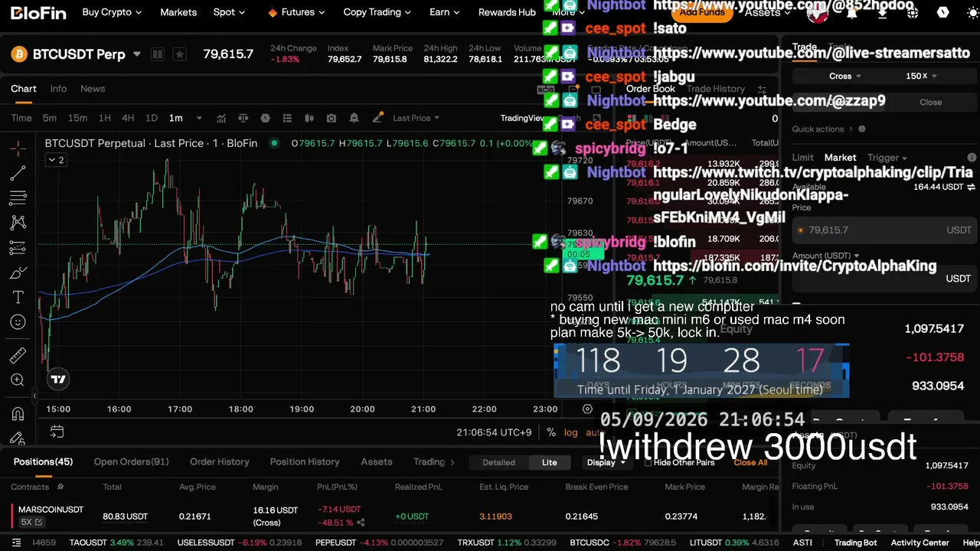Create a price alert with bell icon
This screenshot has width=980, height=551.
[354, 118]
